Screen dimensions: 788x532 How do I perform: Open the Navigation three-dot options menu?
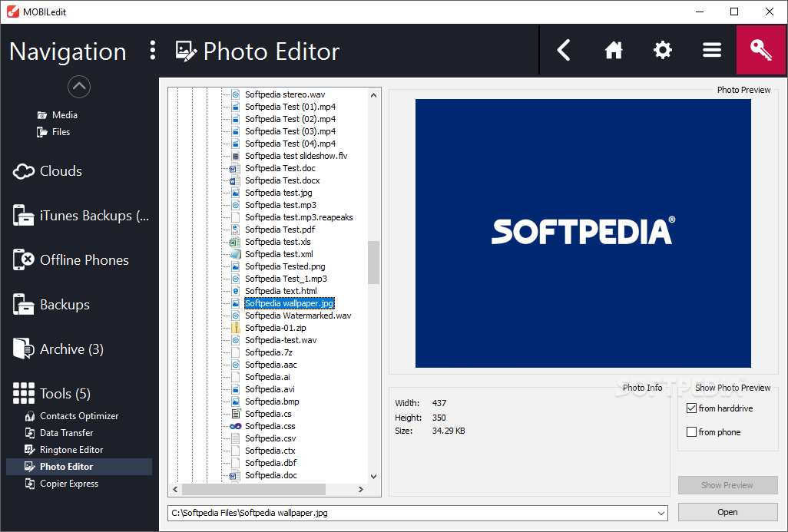pyautogui.click(x=153, y=51)
